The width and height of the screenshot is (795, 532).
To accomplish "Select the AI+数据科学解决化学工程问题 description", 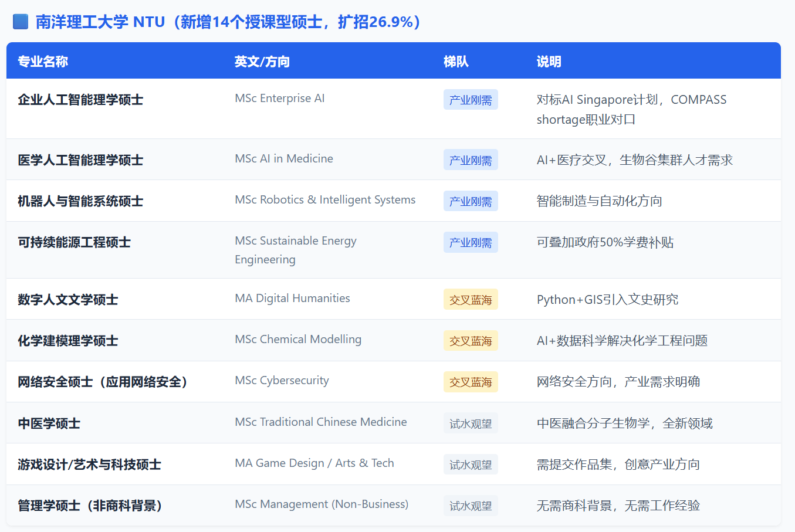I will pyautogui.click(x=622, y=341).
